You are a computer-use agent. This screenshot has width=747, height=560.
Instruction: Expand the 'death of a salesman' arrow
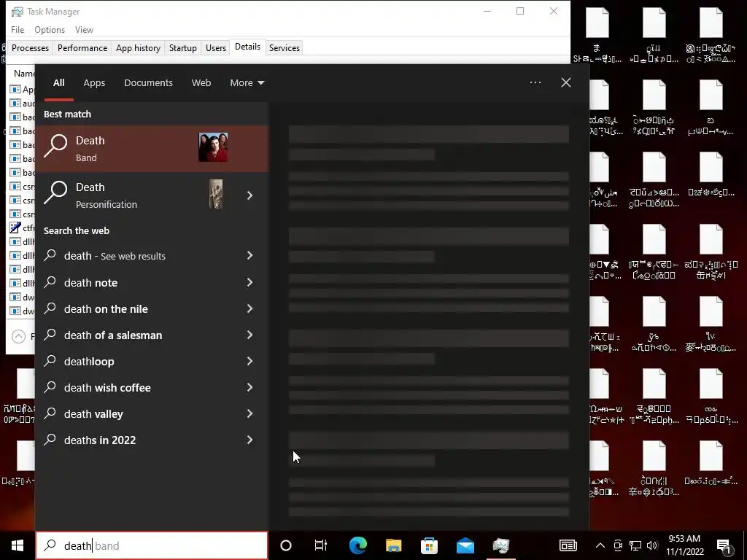click(249, 335)
